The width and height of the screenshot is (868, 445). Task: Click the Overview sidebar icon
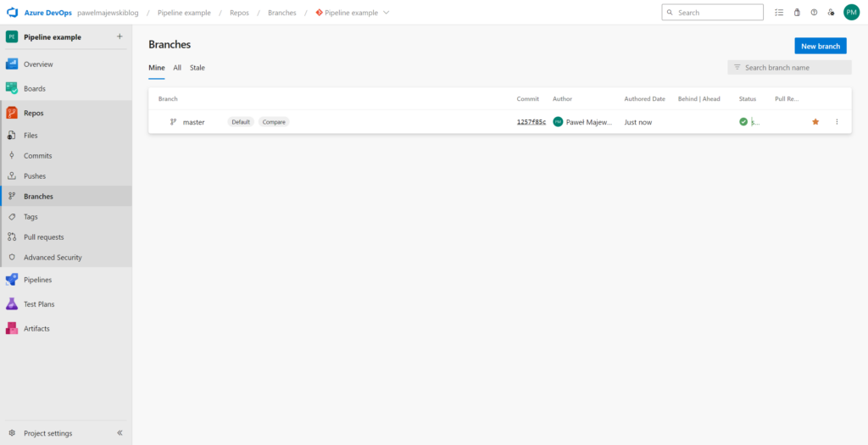point(12,64)
